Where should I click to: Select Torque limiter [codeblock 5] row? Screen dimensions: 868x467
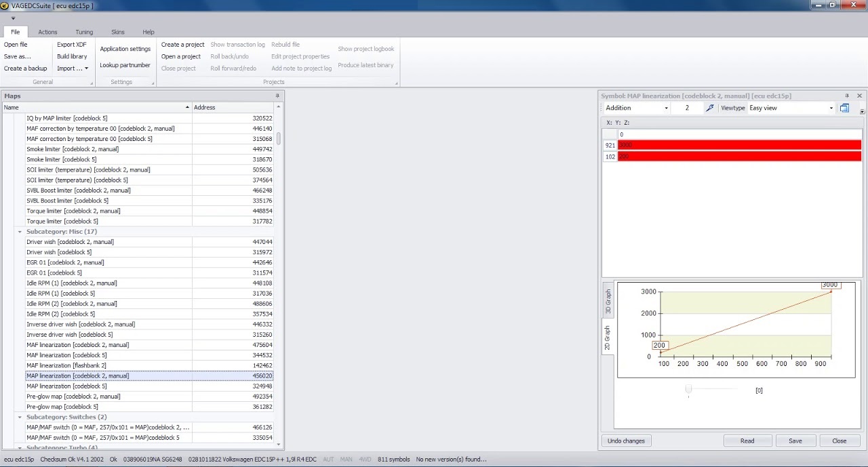(x=149, y=221)
